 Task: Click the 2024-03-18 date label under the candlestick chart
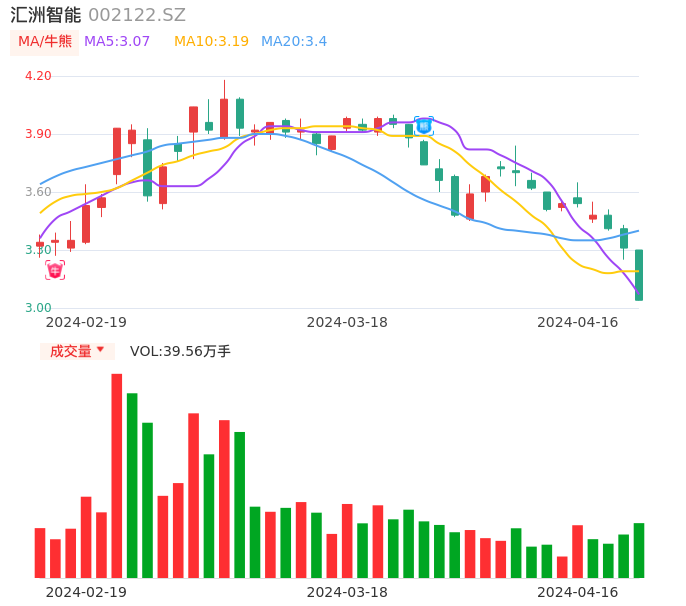pyautogui.click(x=347, y=322)
